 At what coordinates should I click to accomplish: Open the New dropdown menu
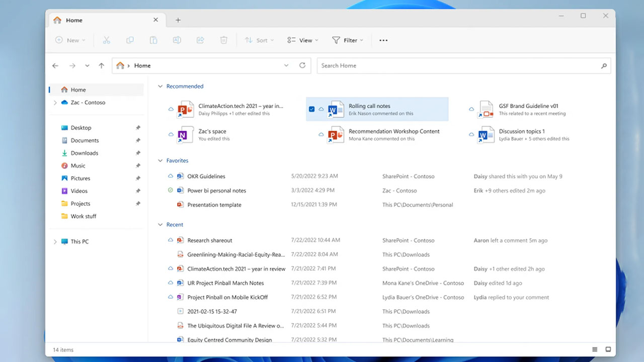[70, 40]
